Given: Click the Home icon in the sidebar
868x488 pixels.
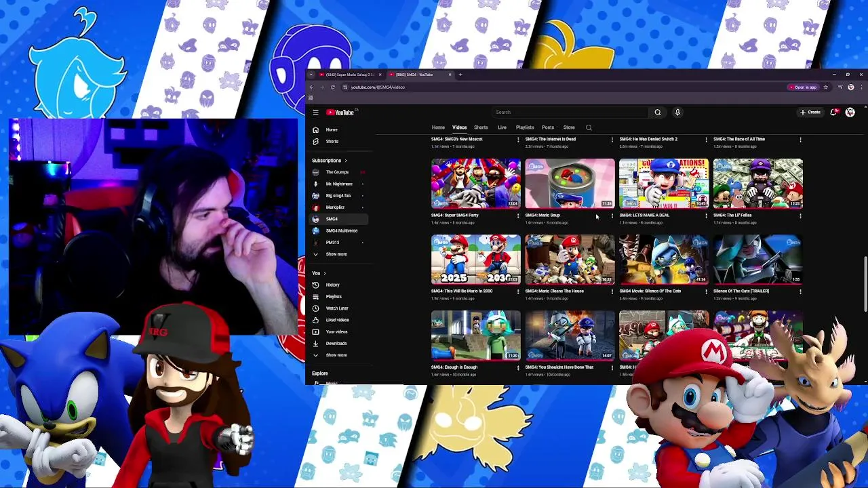Looking at the screenshot, I should point(315,129).
